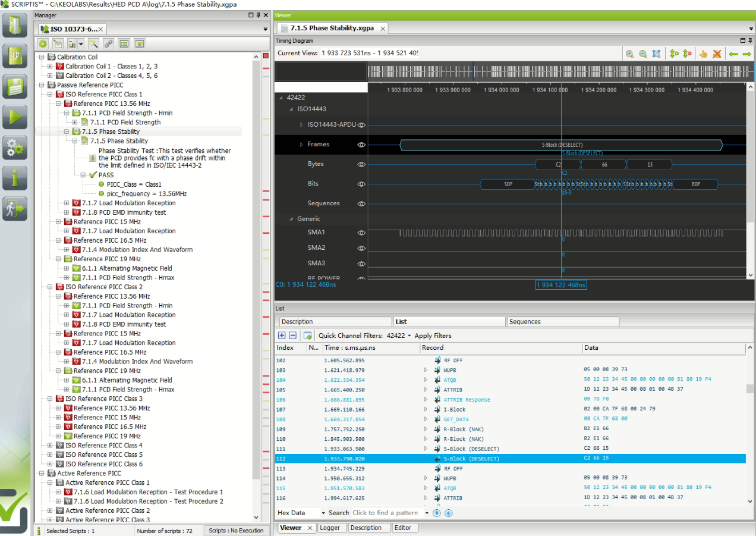Click the save floppy disk sidebar icon

coord(15,86)
